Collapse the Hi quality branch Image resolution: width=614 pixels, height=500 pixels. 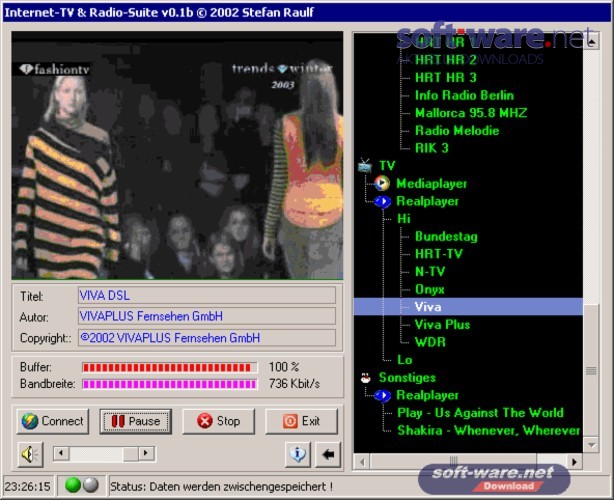[x=404, y=218]
